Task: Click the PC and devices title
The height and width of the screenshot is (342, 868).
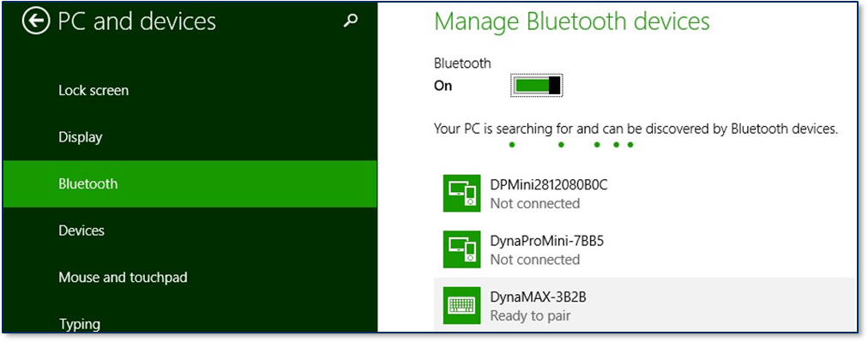Action: pyautogui.click(x=136, y=21)
